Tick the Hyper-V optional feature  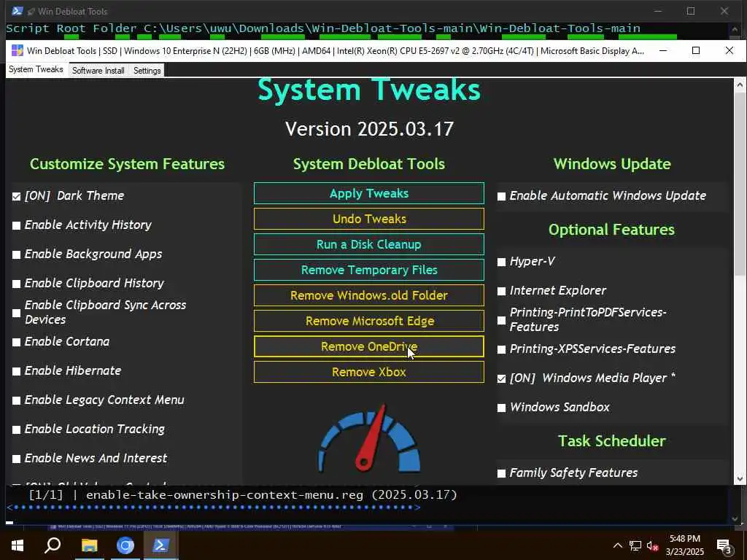pos(501,262)
